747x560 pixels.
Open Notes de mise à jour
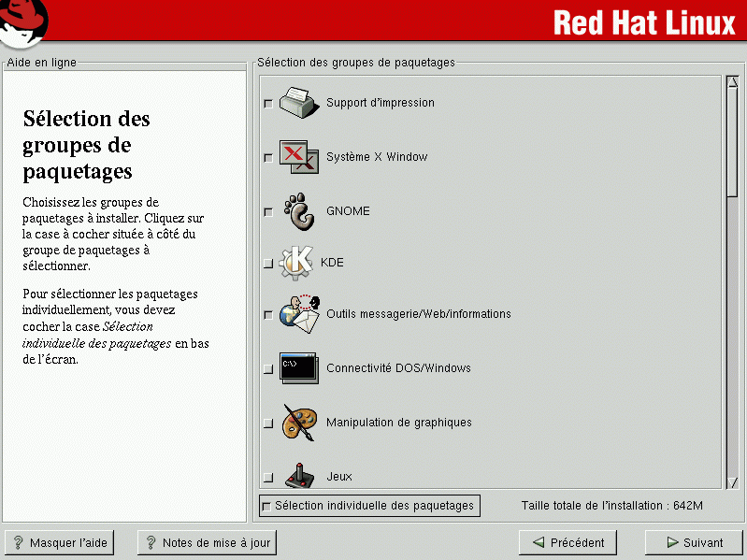tap(207, 542)
